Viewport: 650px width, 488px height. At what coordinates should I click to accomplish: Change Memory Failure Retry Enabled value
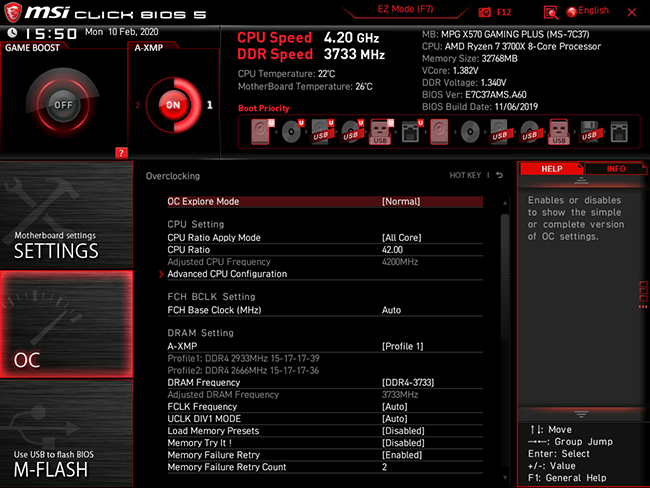(402, 455)
